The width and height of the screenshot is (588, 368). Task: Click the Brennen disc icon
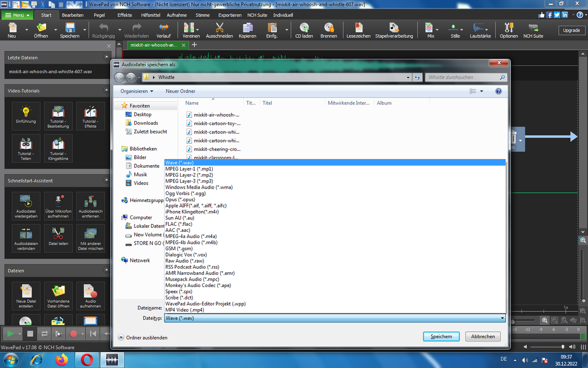328,30
